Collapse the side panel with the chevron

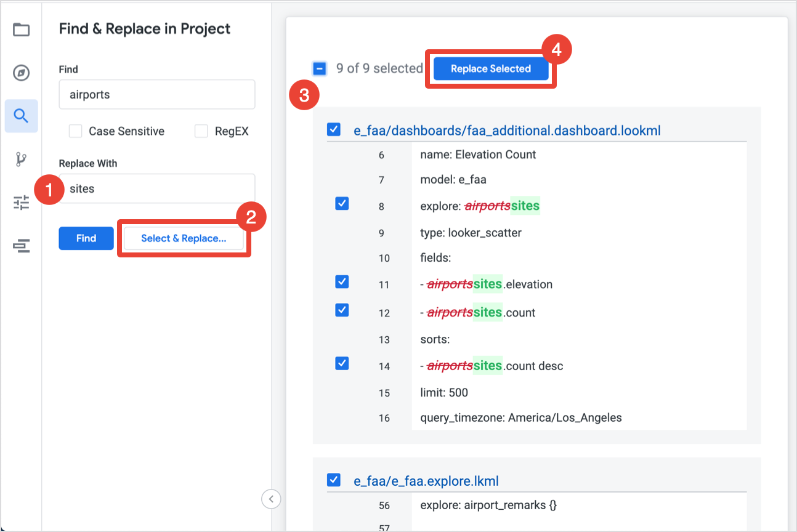pos(271,499)
